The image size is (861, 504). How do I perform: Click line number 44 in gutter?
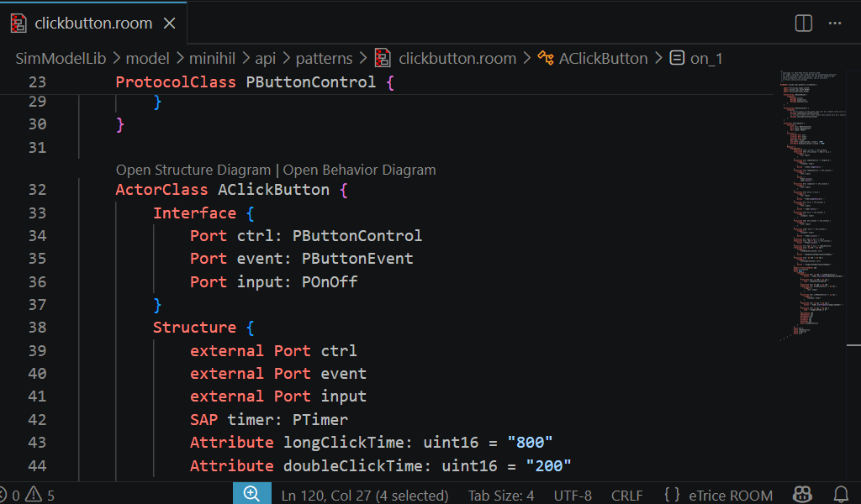(37, 466)
